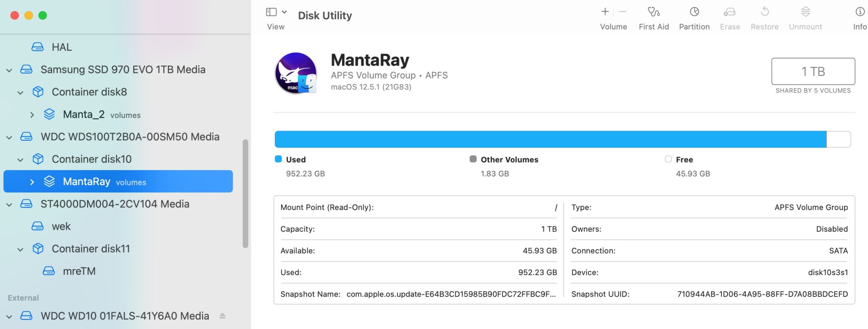
Task: Select the HAL volume in sidebar
Action: (62, 47)
